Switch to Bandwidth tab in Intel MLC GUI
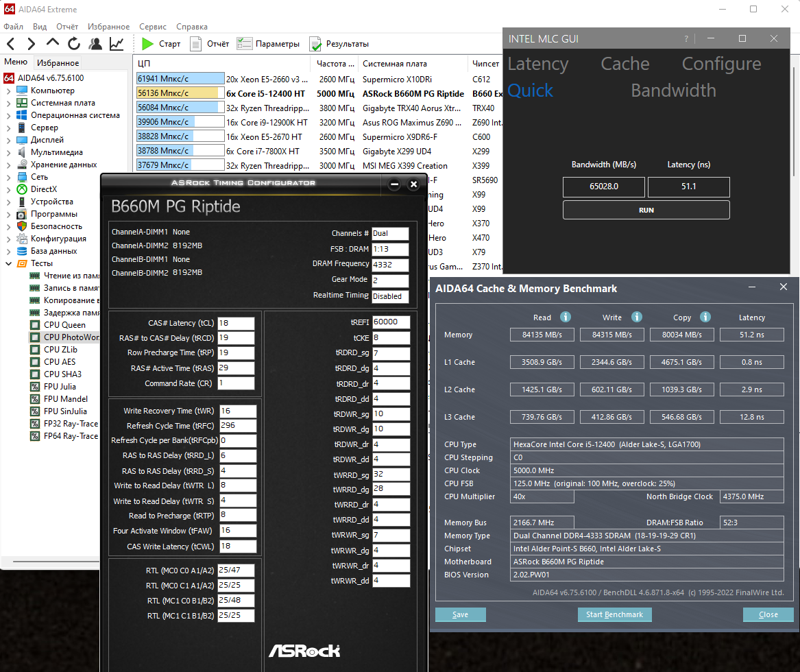This screenshot has height=672, width=800. pos(673,91)
